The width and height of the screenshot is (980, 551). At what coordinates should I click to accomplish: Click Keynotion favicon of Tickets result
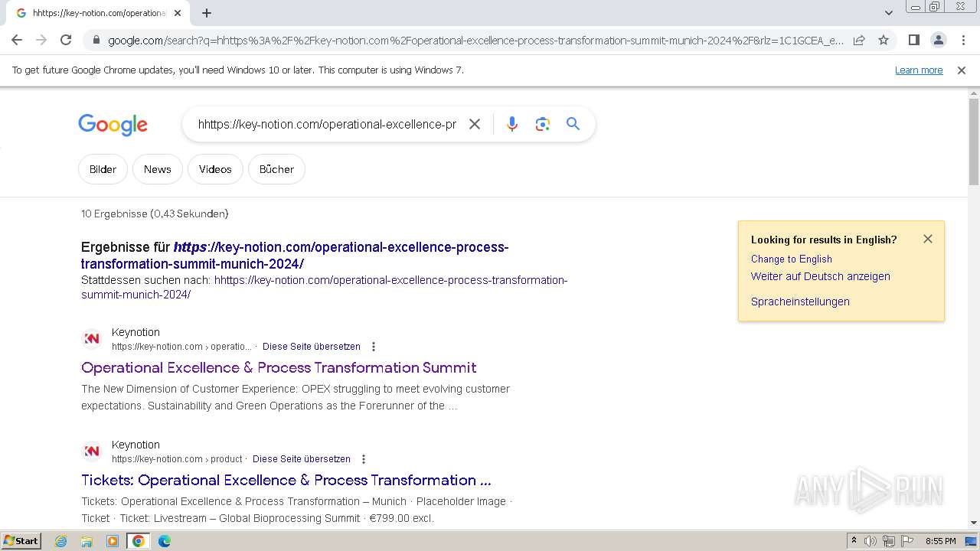pyautogui.click(x=92, y=451)
